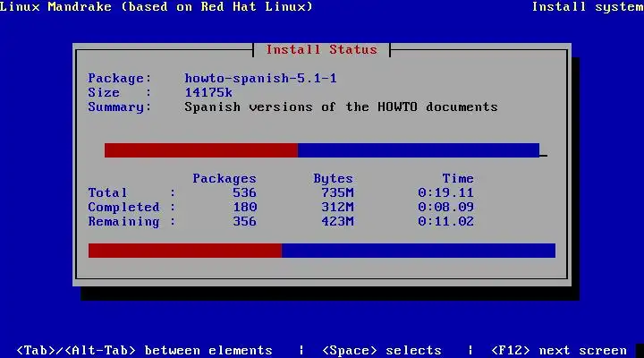Click completed packages value 180
644x358 pixels.
coord(245,207)
